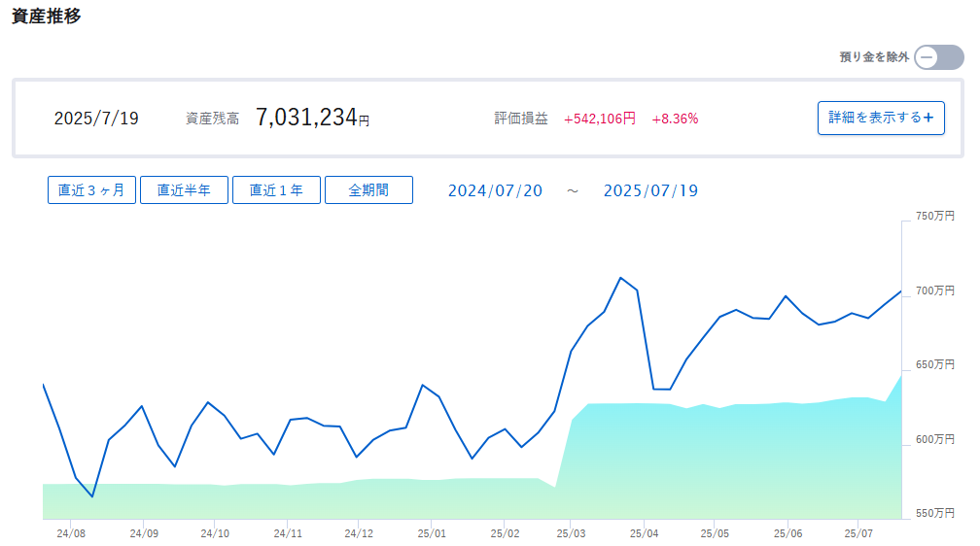This screenshot has height=546, width=980.
Task: Open the end date 2025/07/19 field
Action: pos(650,190)
